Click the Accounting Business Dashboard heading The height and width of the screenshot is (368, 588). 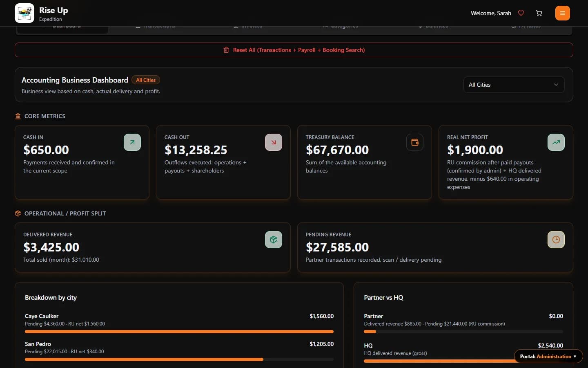tap(75, 80)
